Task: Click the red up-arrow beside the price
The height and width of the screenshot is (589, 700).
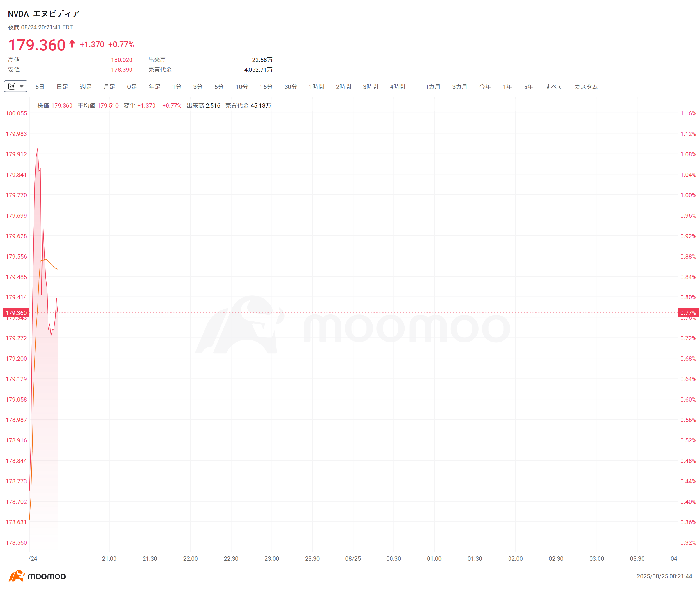Action: (x=72, y=44)
